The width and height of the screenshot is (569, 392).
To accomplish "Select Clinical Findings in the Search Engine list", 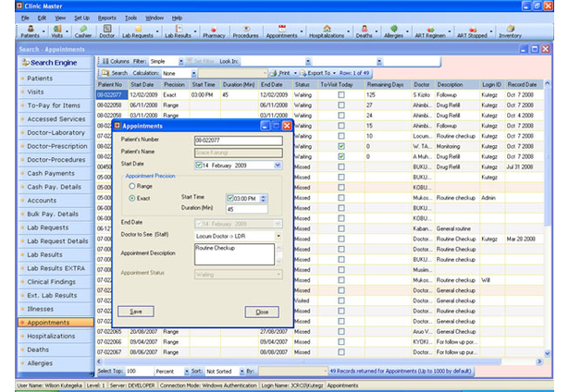I will (x=52, y=282).
